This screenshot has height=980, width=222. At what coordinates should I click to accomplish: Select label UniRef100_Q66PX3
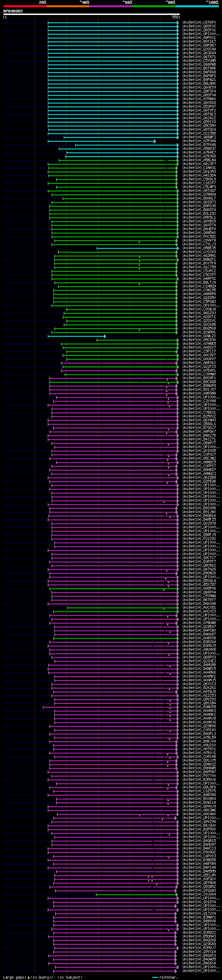coord(199,657)
